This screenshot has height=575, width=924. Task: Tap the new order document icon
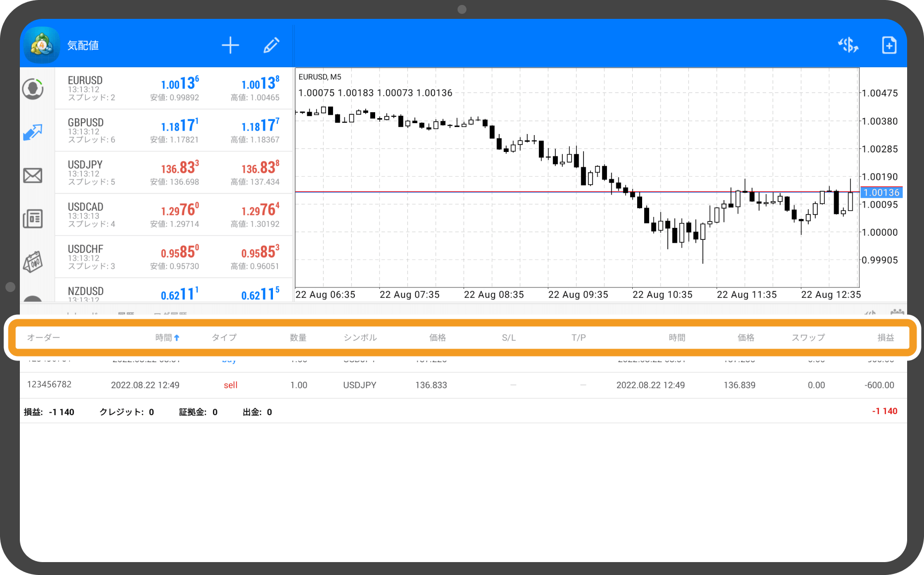[889, 45]
